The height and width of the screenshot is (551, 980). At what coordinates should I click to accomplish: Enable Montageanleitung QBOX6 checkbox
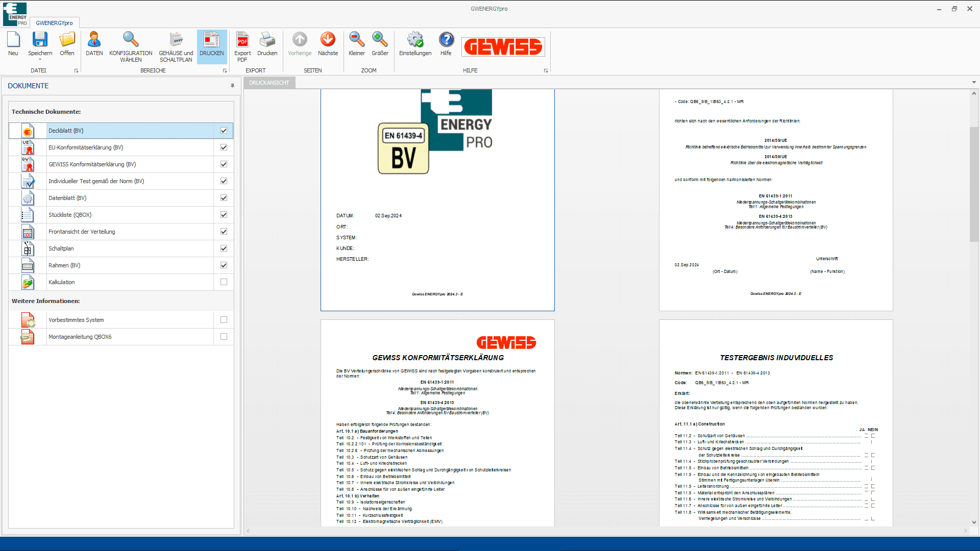pyautogui.click(x=224, y=337)
